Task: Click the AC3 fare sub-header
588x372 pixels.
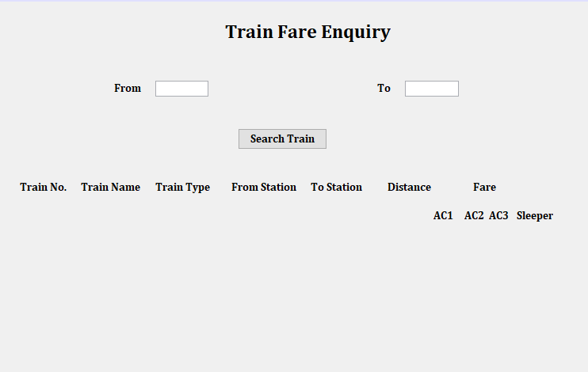Action: tap(498, 216)
